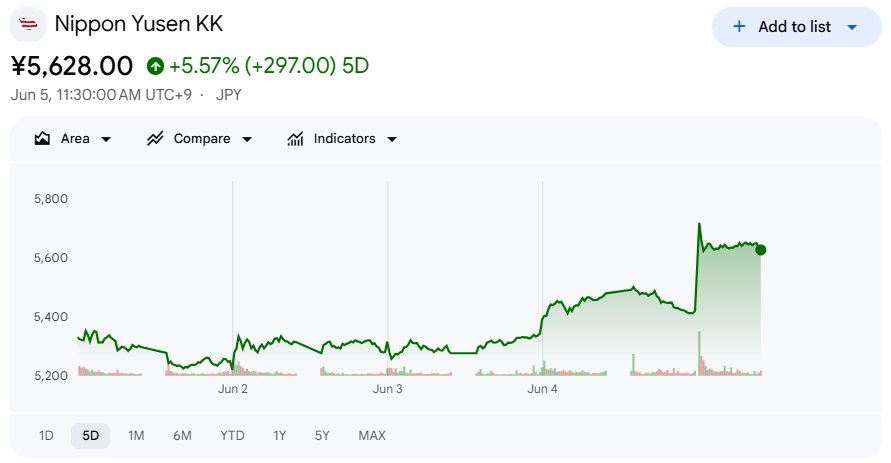This screenshot has height=463, width=891.
Task: Click the Add to list button label
Action: tap(794, 27)
